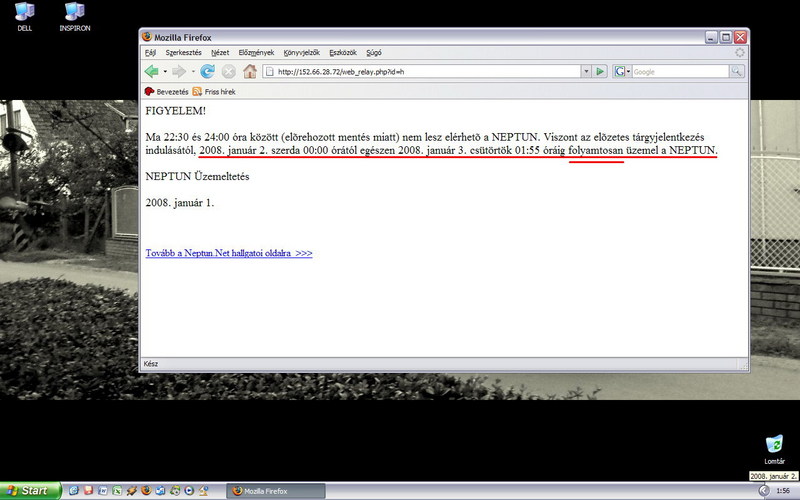Image resolution: width=800 pixels, height=500 pixels.
Task: Follow the Tovább a Neptun.Net hallgatoi oldalra link
Action: pyautogui.click(x=229, y=253)
